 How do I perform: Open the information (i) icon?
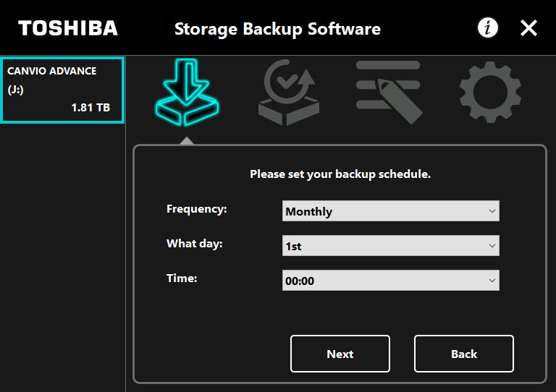click(487, 27)
